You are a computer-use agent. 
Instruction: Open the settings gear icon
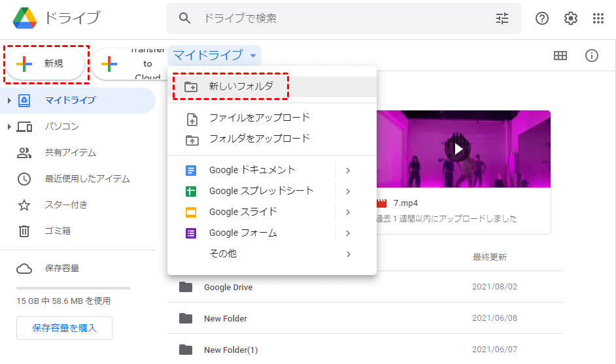pos(571,18)
